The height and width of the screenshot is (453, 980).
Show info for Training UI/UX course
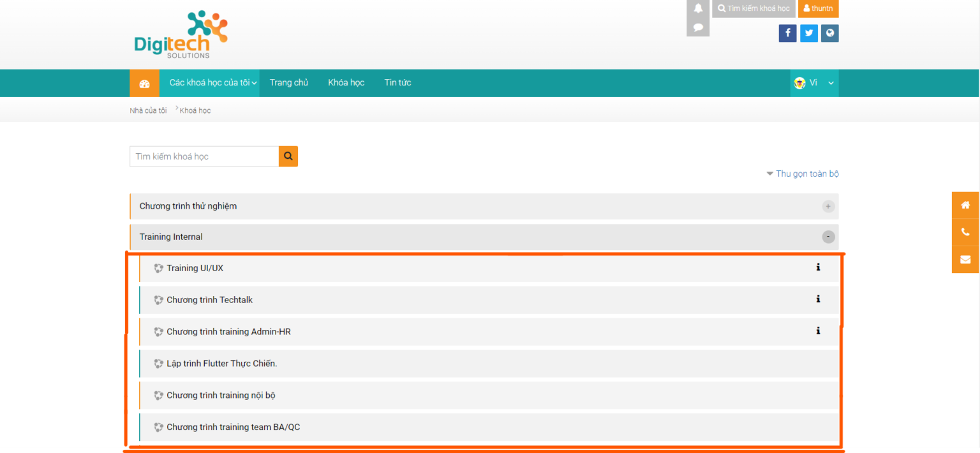pos(818,267)
